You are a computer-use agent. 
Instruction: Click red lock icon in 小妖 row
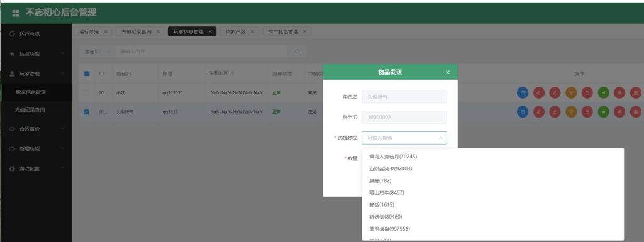click(587, 92)
